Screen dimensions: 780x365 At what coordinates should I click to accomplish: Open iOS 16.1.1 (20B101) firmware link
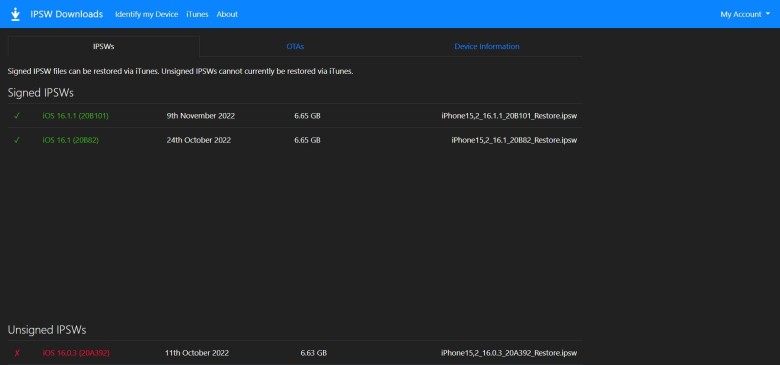[76, 116]
